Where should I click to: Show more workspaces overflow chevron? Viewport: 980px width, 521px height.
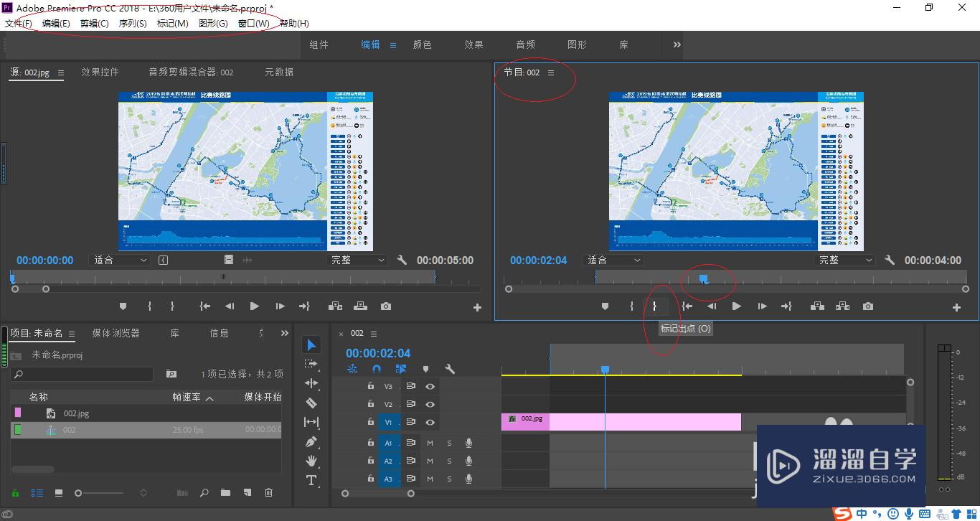677,44
